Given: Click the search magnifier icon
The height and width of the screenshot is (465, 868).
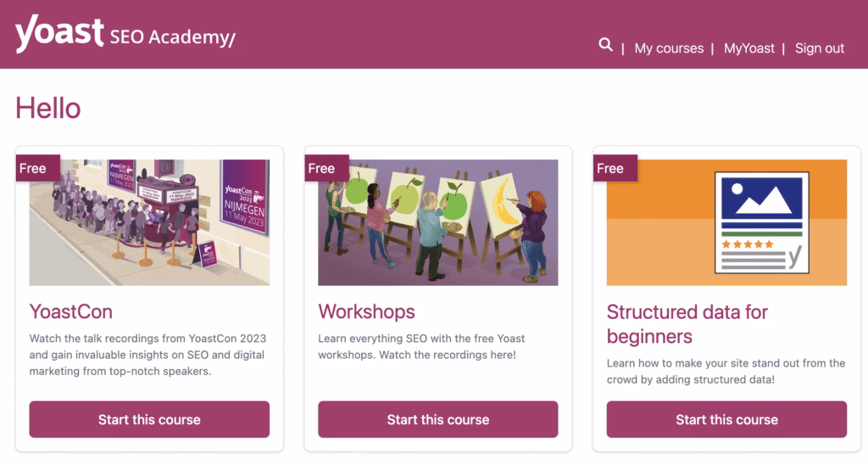Looking at the screenshot, I should [x=605, y=45].
